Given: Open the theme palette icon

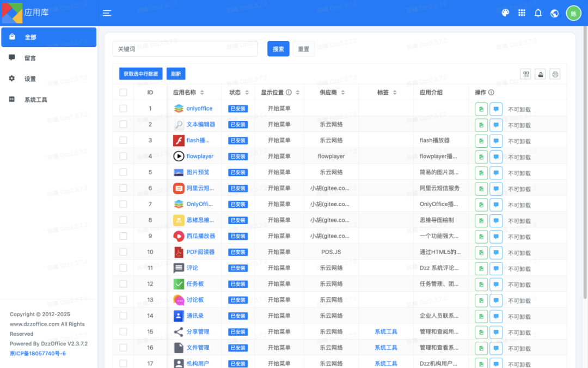Looking at the screenshot, I should (x=505, y=13).
